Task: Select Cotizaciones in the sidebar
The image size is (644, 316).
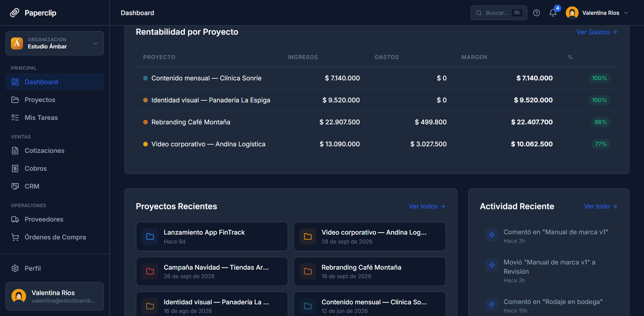Action: point(55,150)
